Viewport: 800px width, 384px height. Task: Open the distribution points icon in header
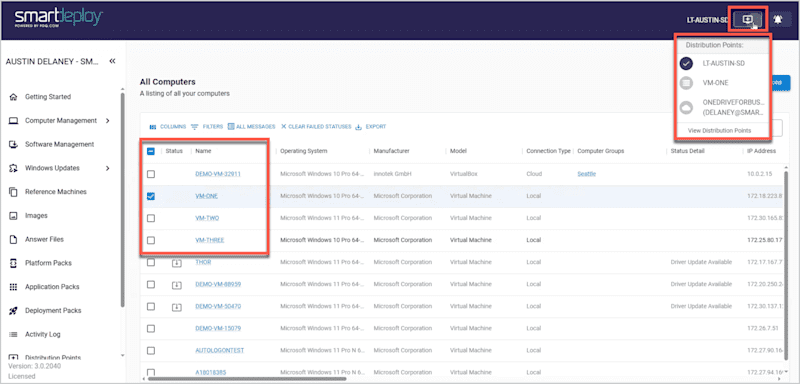pos(748,20)
